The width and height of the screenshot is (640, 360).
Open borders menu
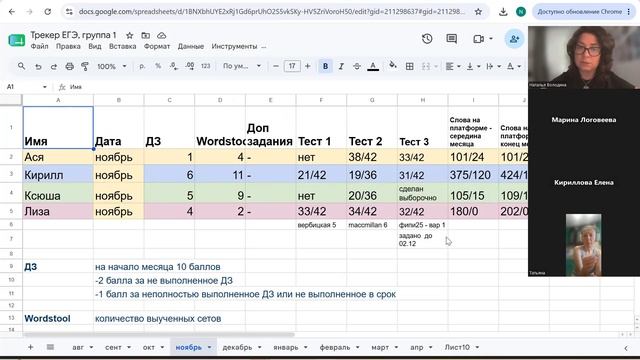(409, 66)
